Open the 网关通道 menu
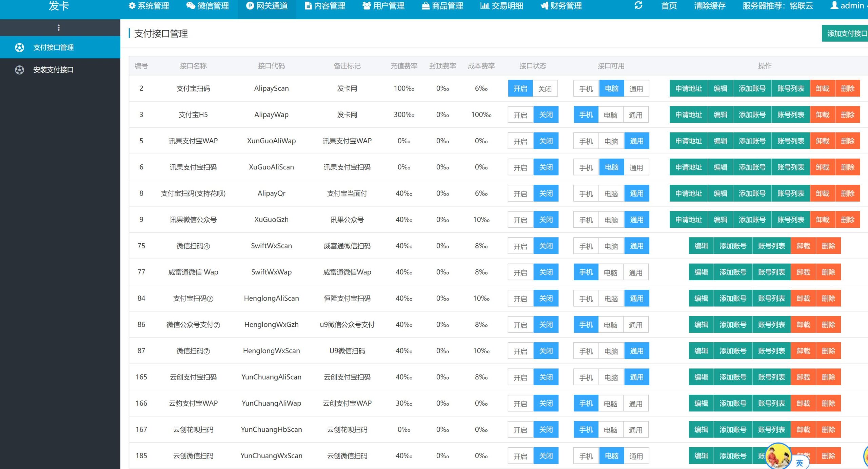 click(267, 6)
